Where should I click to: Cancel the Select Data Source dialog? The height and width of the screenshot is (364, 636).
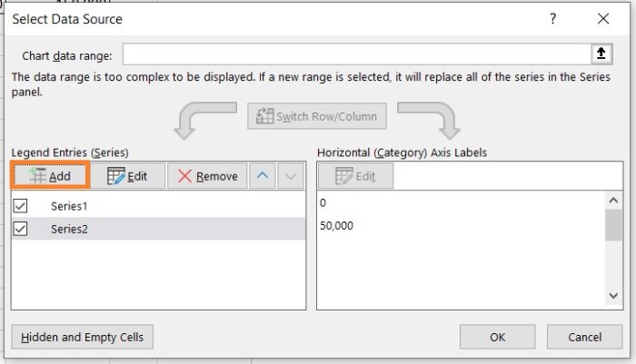click(584, 337)
